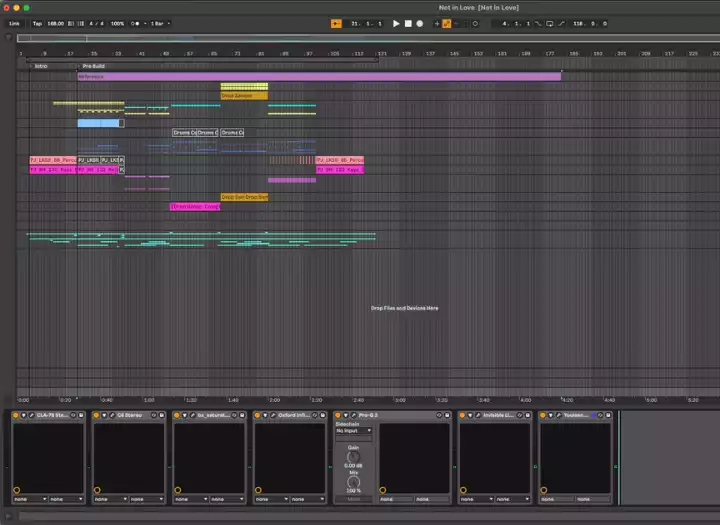This screenshot has height=525, width=720.
Task: Open CLA-76 plugin window wrench icon
Action: coord(32,415)
